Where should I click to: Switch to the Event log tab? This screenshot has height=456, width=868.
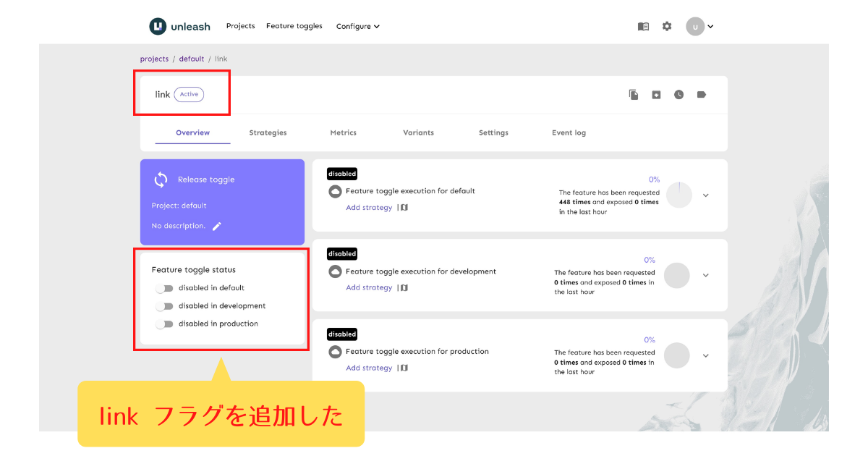coord(569,132)
